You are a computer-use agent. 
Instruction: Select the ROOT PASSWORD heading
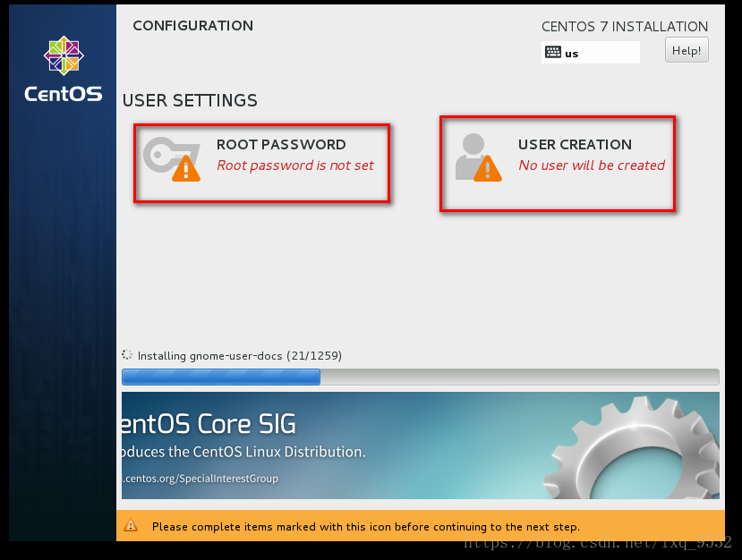pos(281,144)
